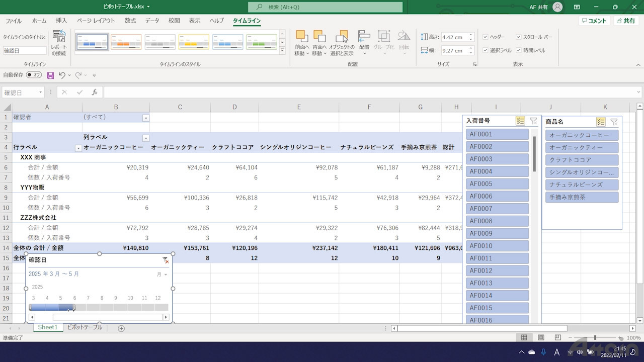Switch to the ピボットテーブル sheet tab

click(x=85, y=327)
